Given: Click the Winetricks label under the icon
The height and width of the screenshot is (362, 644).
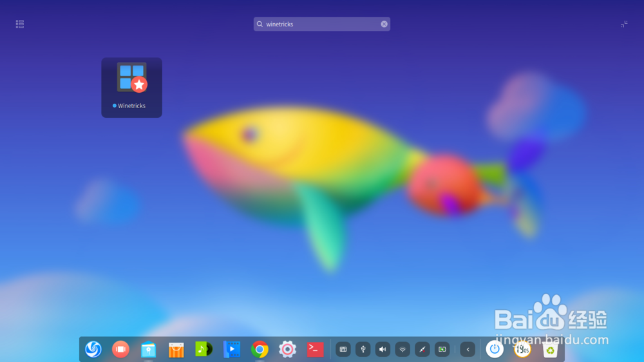Looking at the screenshot, I should [131, 106].
